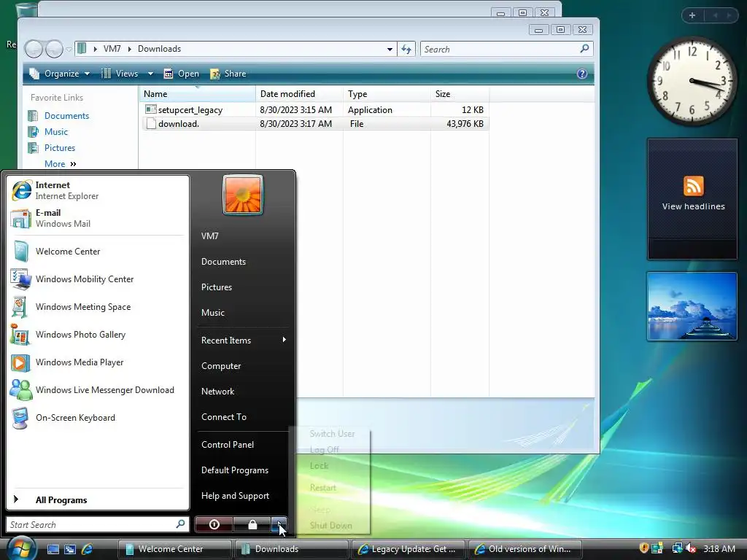Choose Shut Down in power menu
This screenshot has height=560, width=747.
pyautogui.click(x=332, y=525)
